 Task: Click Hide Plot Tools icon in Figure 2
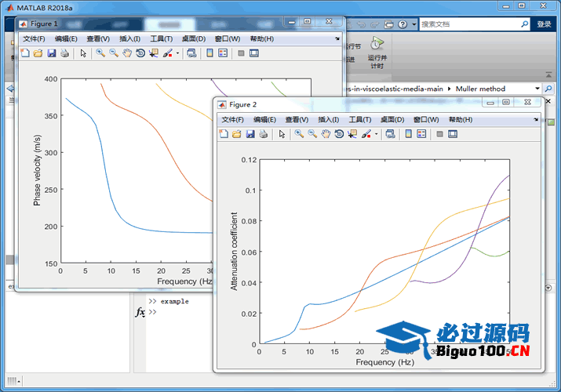[439, 134]
